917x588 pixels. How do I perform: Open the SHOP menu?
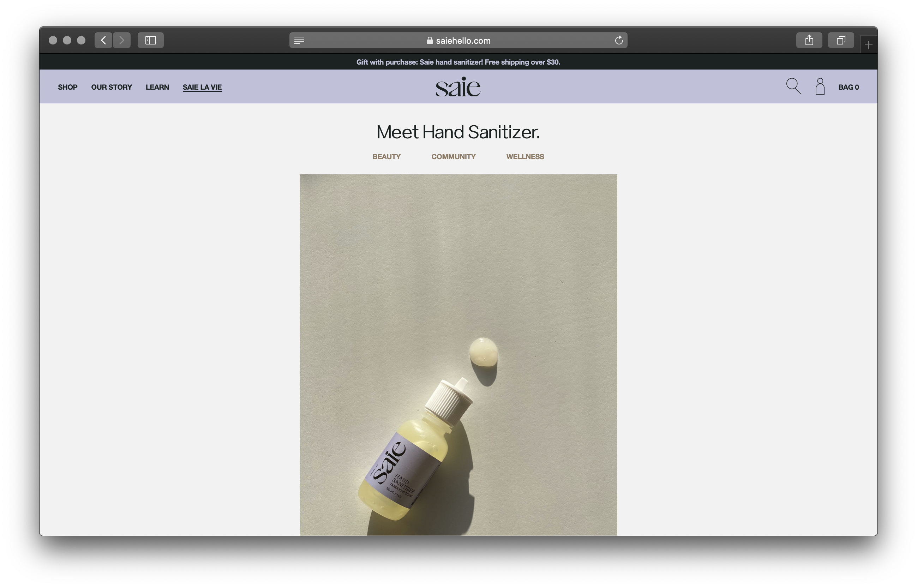[x=67, y=87]
